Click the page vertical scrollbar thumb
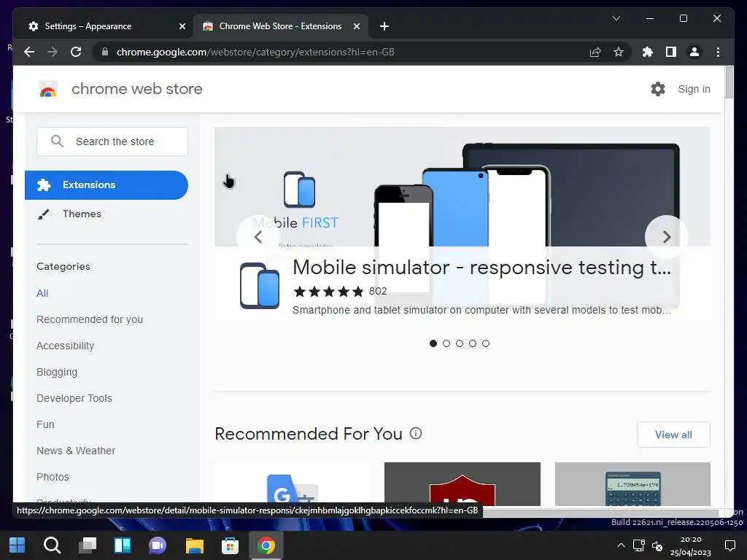Screen dimensions: 747x560 tap(729, 82)
